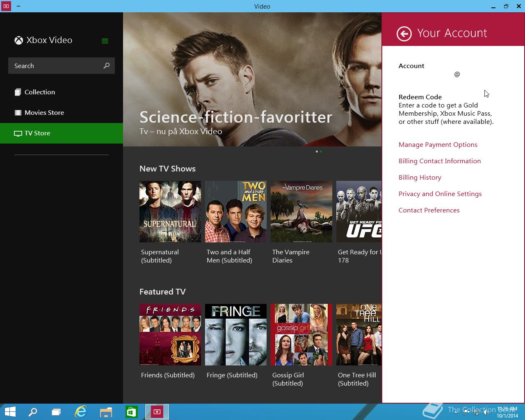This screenshot has width=525, height=420.
Task: Click the Redeem Code heading
Action: pyautogui.click(x=420, y=97)
